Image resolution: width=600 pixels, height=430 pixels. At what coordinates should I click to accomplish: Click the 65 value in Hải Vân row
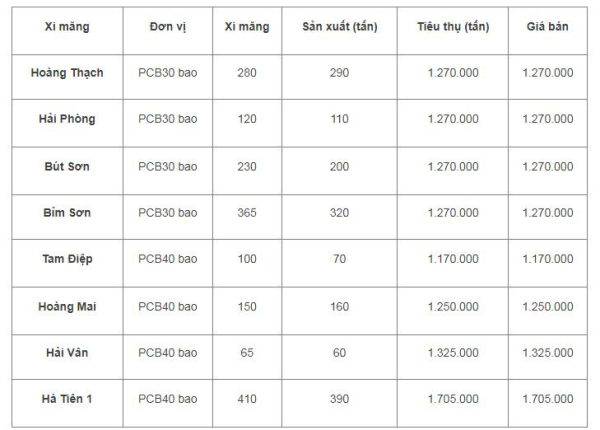(x=248, y=352)
